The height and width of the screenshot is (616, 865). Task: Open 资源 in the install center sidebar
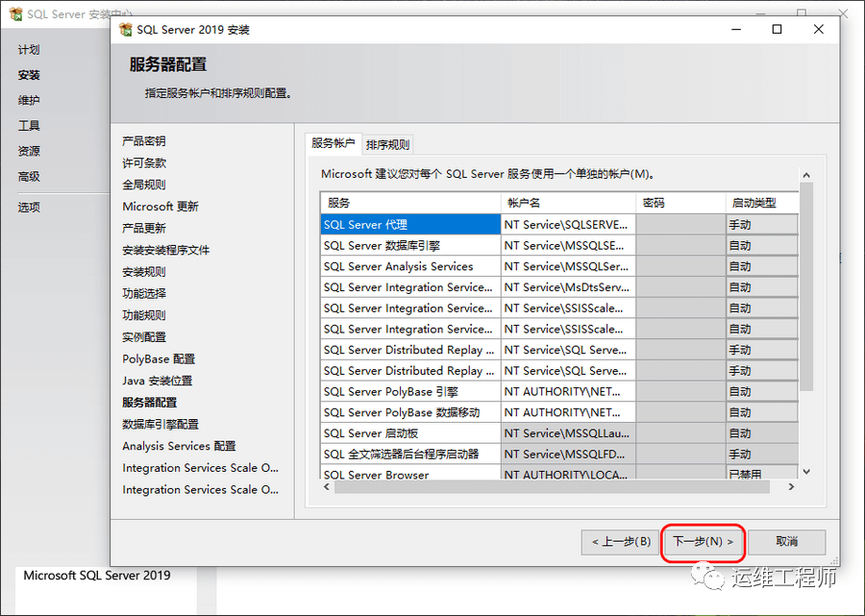point(29,151)
